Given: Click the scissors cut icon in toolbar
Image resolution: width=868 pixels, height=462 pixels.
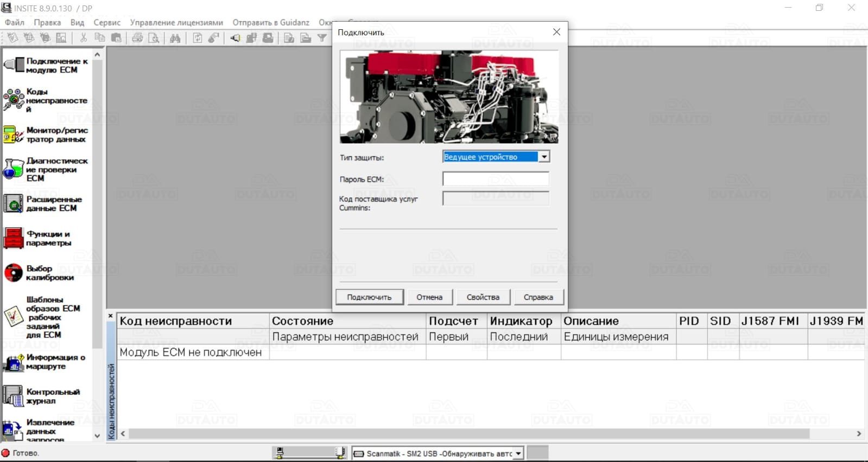Looking at the screenshot, I should 83,38.
